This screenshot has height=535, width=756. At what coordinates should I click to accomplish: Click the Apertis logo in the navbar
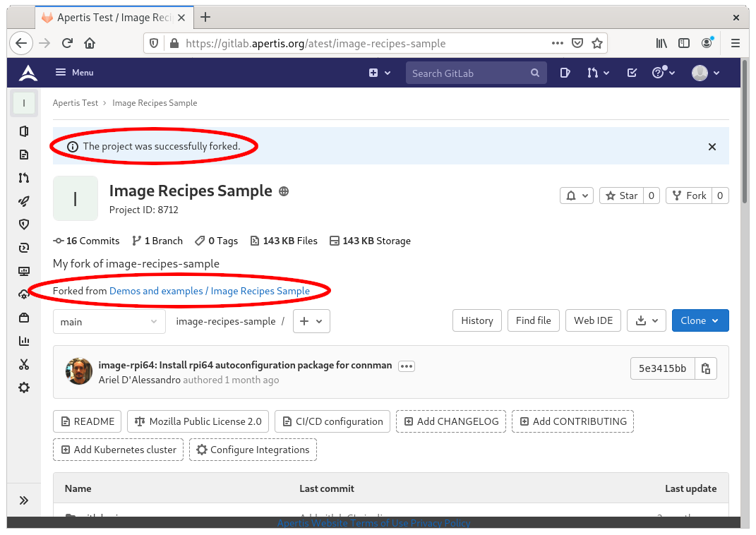[x=28, y=73]
